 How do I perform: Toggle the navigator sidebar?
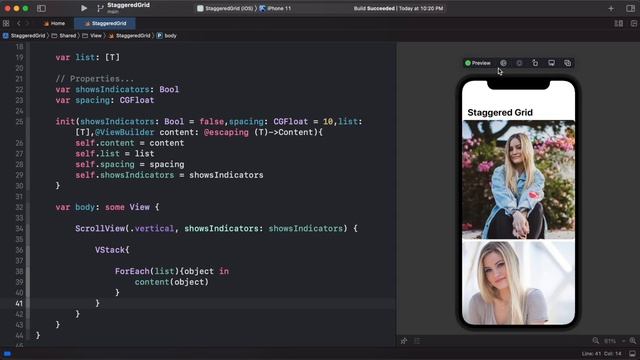coord(41,8)
